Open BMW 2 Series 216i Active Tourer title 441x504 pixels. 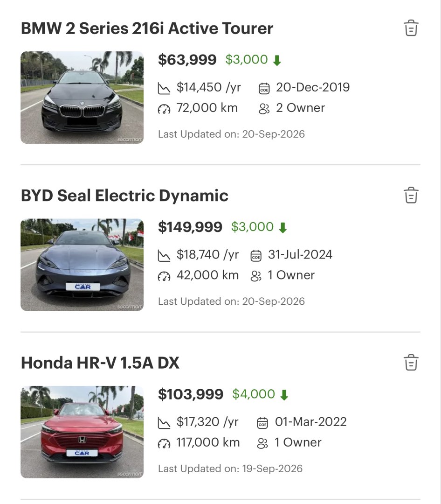tap(147, 28)
